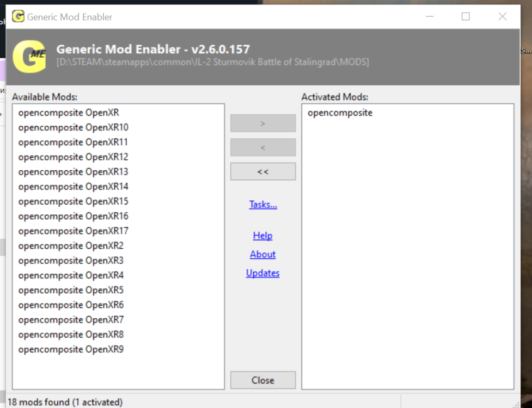Click the MODS folder path in header
The width and height of the screenshot is (532, 408).
[213, 62]
